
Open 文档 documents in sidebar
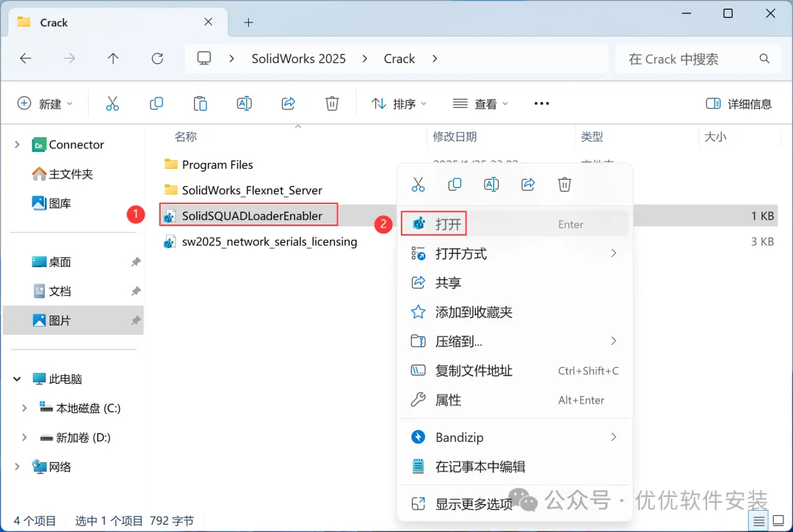tap(51, 291)
